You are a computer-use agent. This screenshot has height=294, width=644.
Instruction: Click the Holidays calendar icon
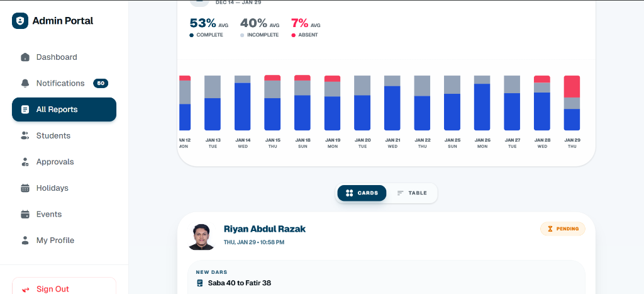[25, 188]
